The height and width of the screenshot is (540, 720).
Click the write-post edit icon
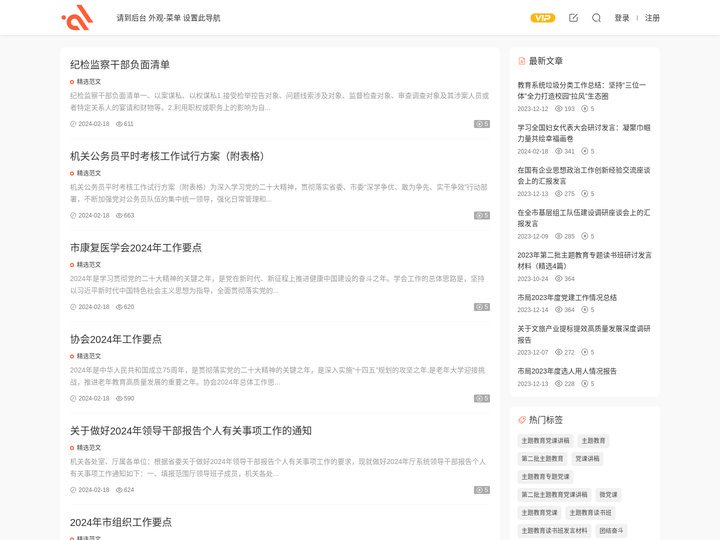pos(573,18)
